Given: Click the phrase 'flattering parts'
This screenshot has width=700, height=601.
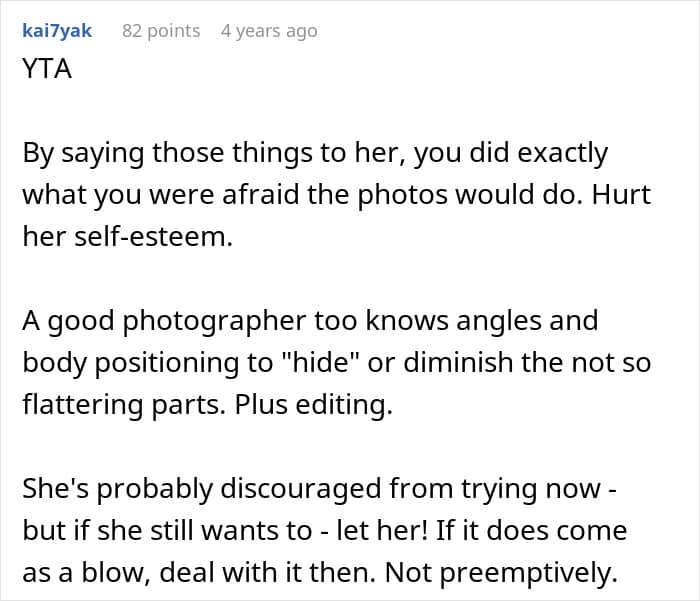Looking at the screenshot, I should pyautogui.click(x=121, y=405).
